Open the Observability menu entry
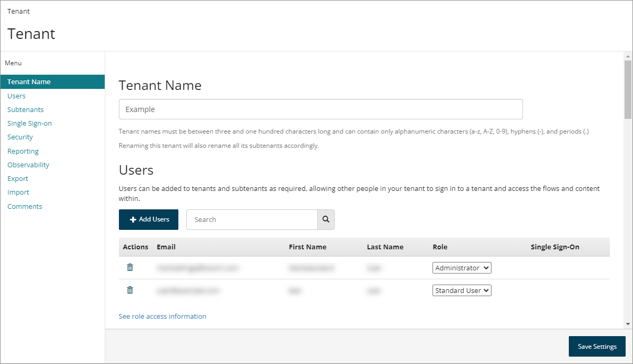The image size is (633, 364). coord(28,165)
